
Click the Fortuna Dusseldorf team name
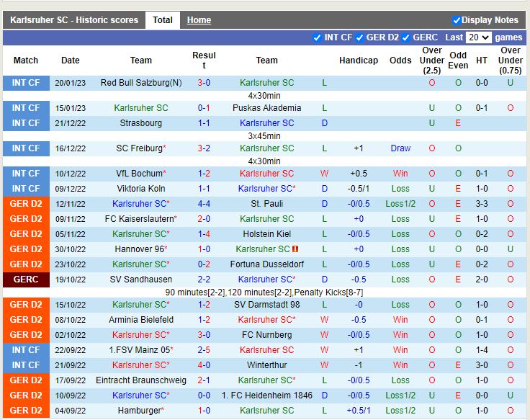(x=266, y=264)
